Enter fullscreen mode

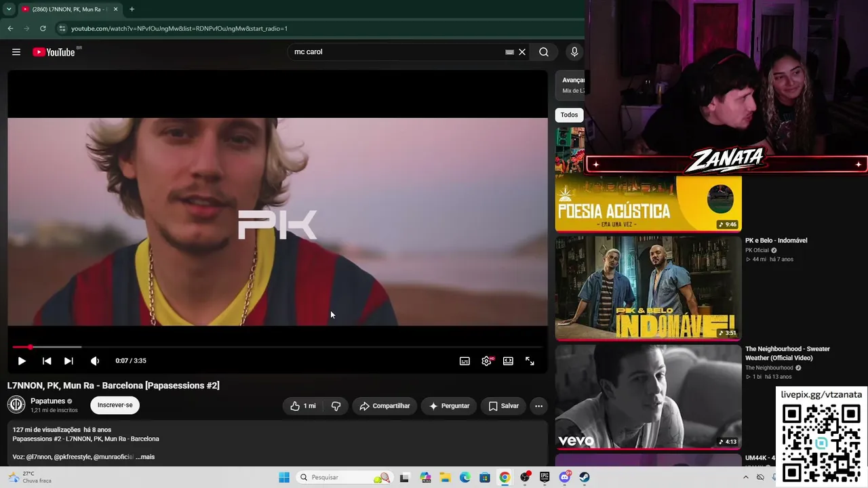[x=530, y=361]
